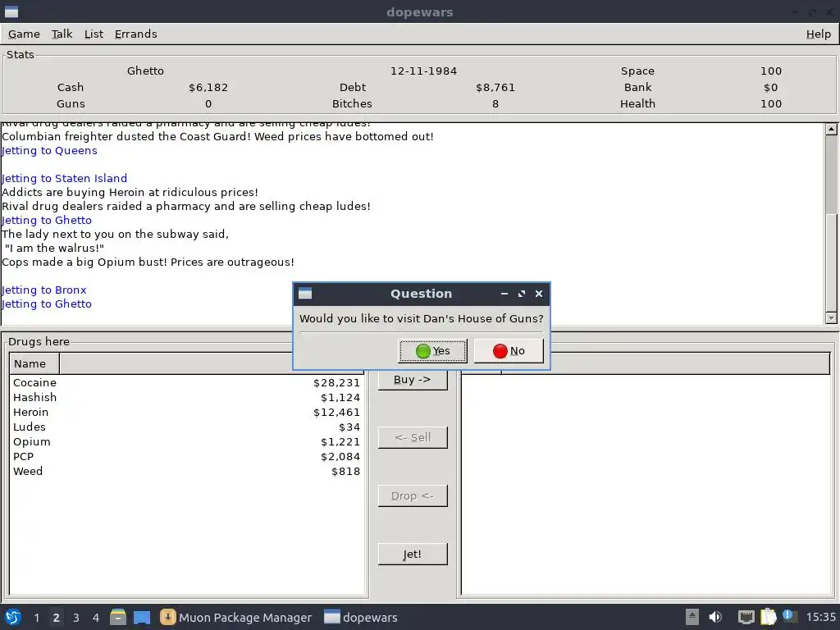Screen dimensions: 840x630
Task: Click the Question dialog window menu icon
Action: click(x=305, y=294)
